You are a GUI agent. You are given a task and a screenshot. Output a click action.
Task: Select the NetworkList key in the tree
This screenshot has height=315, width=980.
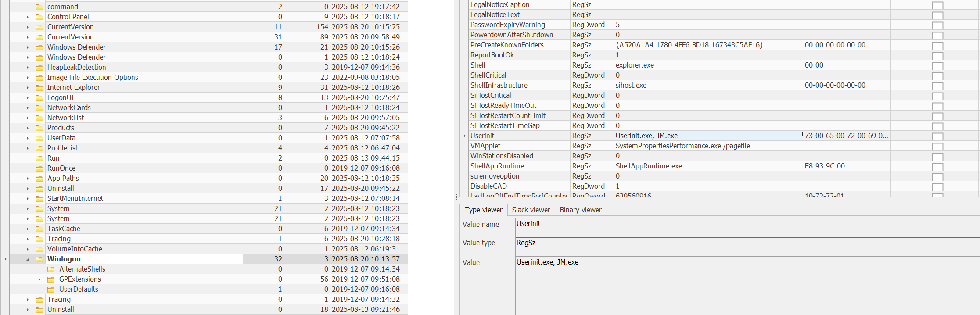point(65,118)
